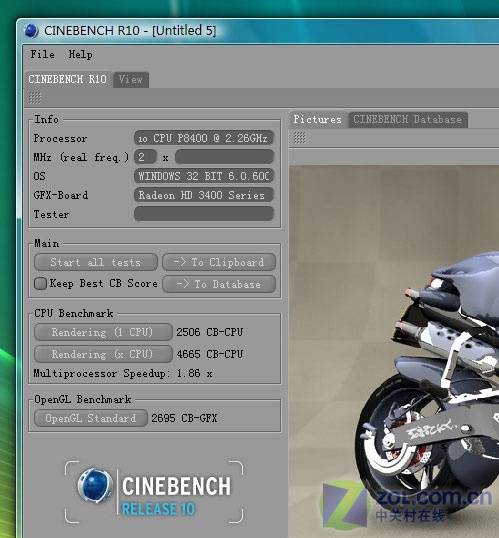The width and height of the screenshot is (499, 538).
Task: Switch to the CINEBENCH R10 tab
Action: [x=68, y=79]
